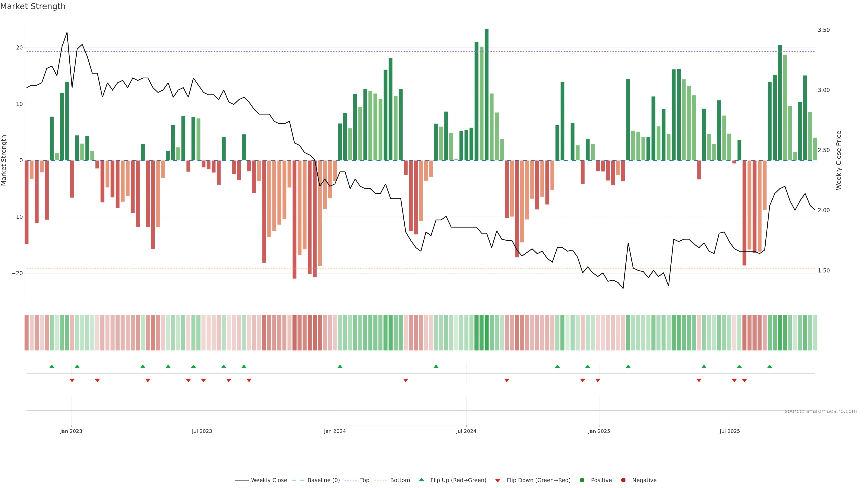This screenshot has width=868, height=488.
Task: Click Positive green circle legend icon
Action: (x=582, y=480)
